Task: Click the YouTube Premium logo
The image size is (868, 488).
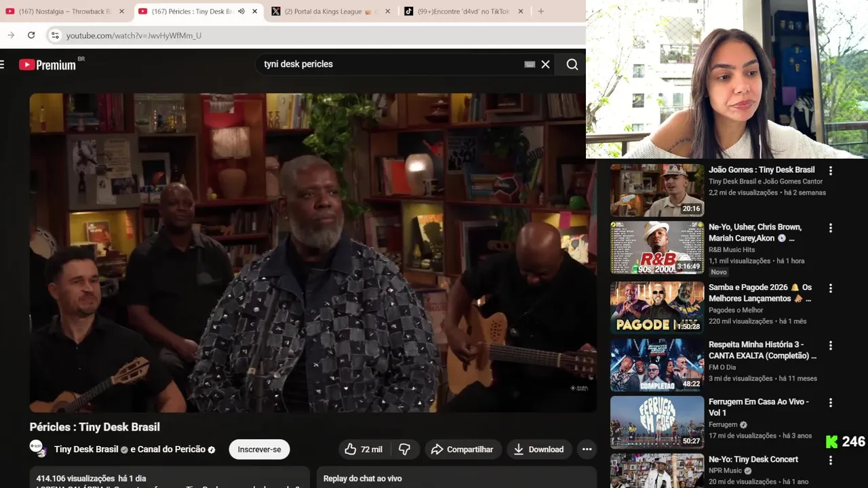Action: click(47, 64)
